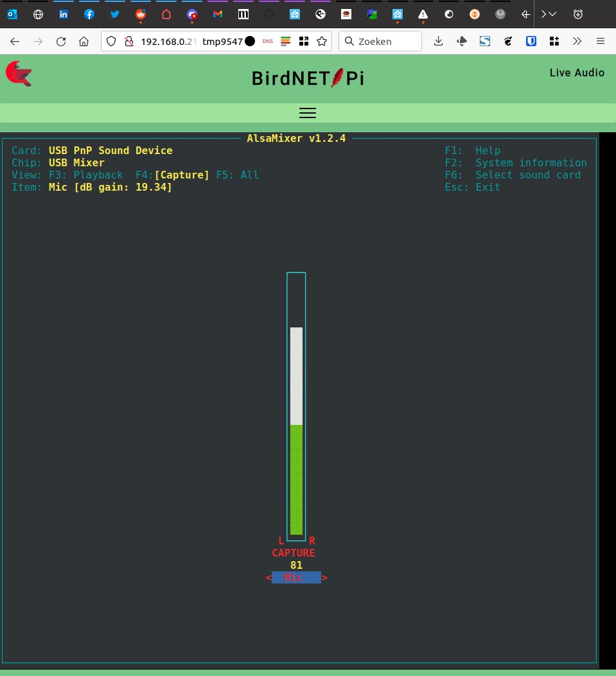Click the "USB Mixer" chip name

tap(76, 163)
